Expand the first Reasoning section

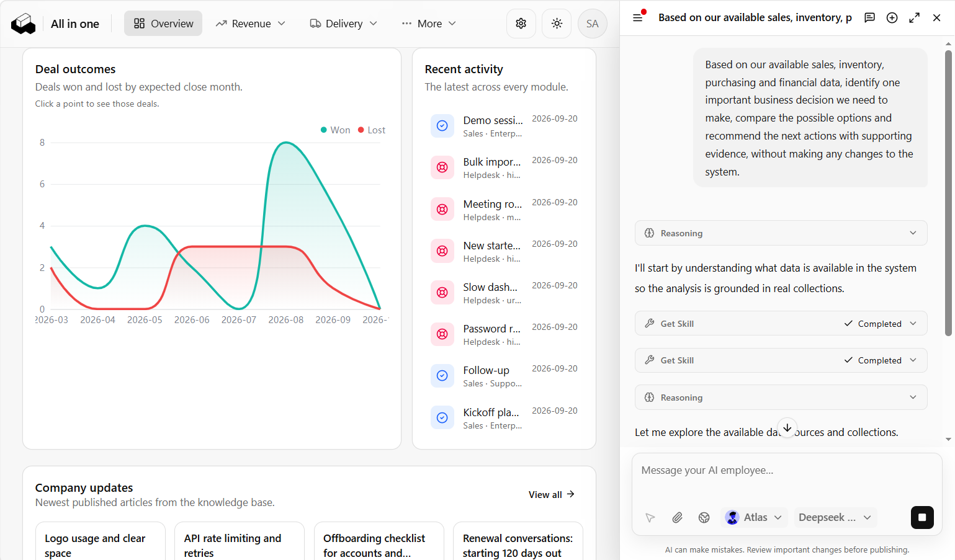(781, 233)
